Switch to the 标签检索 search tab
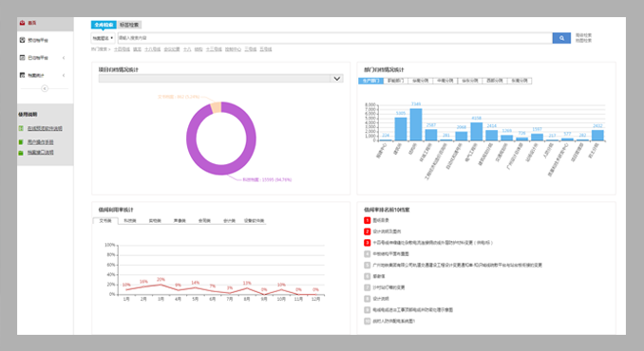Image resolution: width=644 pixels, height=351 pixels. click(129, 25)
